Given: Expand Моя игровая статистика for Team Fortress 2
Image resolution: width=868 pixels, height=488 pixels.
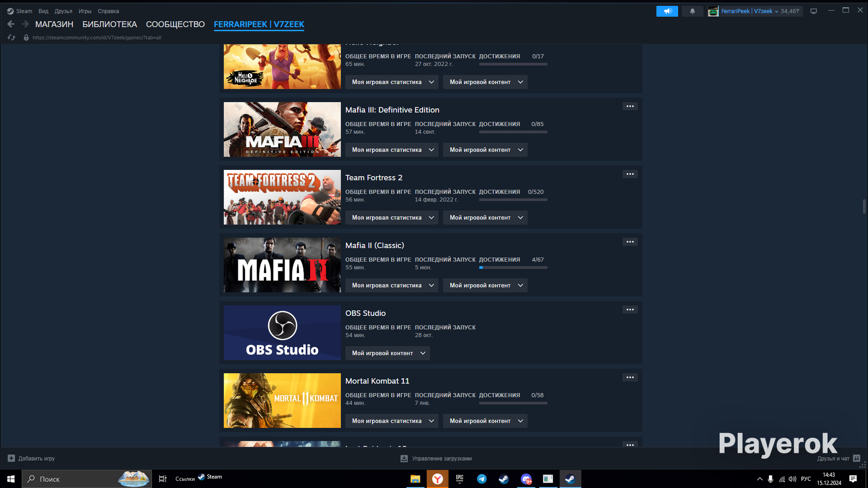Looking at the screenshot, I should 392,218.
